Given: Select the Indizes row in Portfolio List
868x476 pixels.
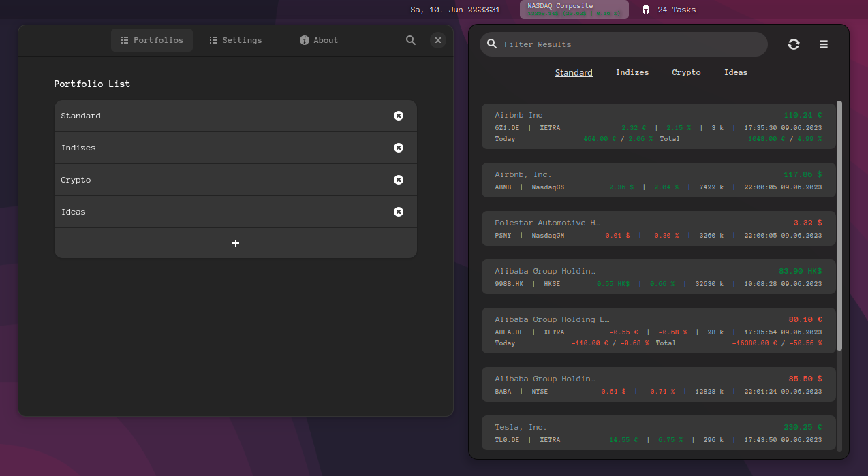Looking at the screenshot, I should tap(236, 148).
